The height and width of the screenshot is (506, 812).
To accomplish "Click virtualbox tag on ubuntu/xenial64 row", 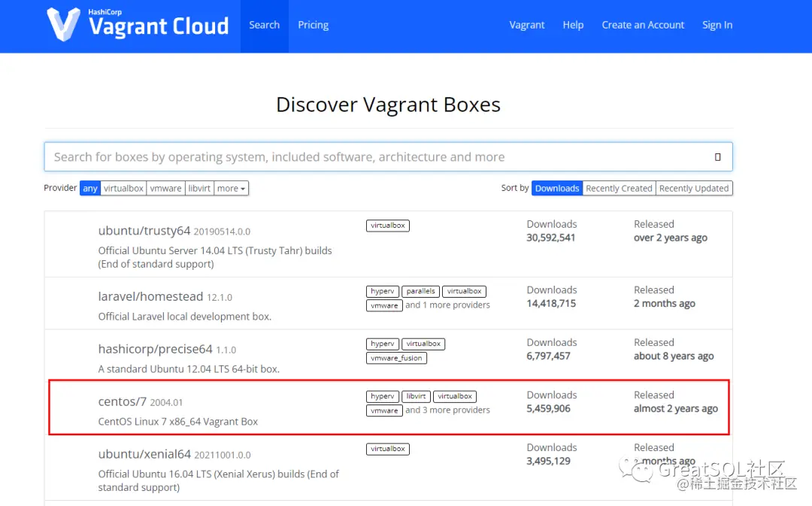I will [388, 449].
